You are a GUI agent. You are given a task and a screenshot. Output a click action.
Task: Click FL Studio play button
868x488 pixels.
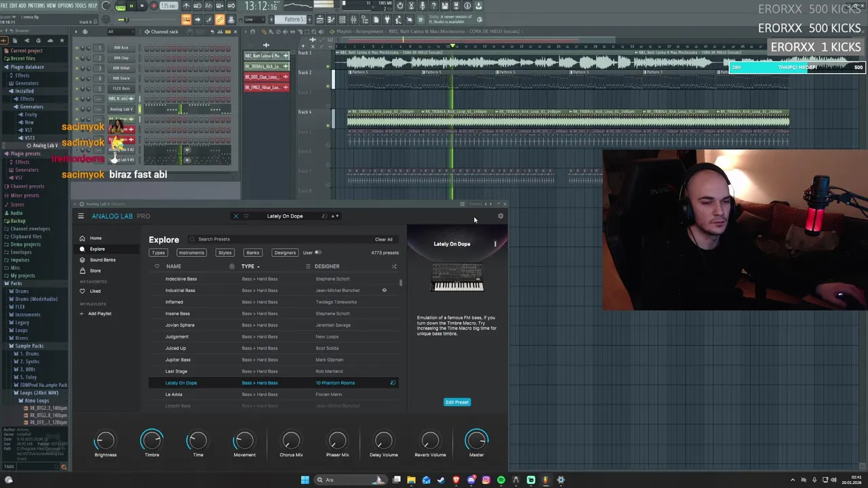point(131,6)
